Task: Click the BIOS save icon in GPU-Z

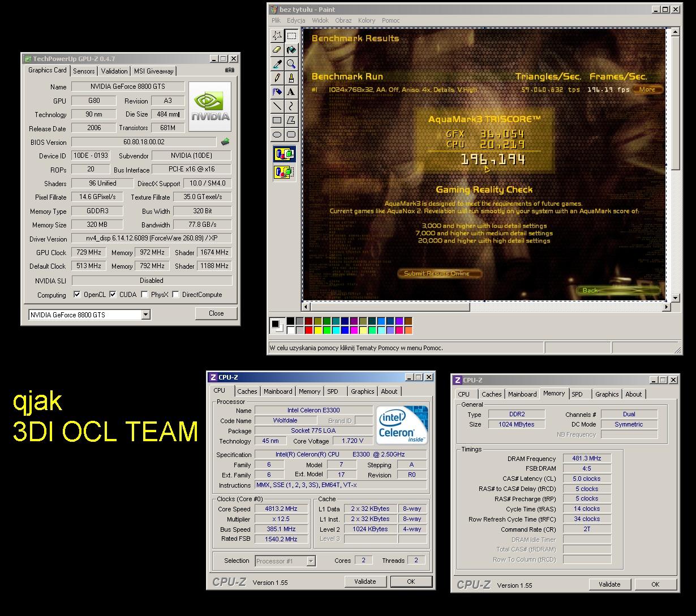Action: point(225,142)
